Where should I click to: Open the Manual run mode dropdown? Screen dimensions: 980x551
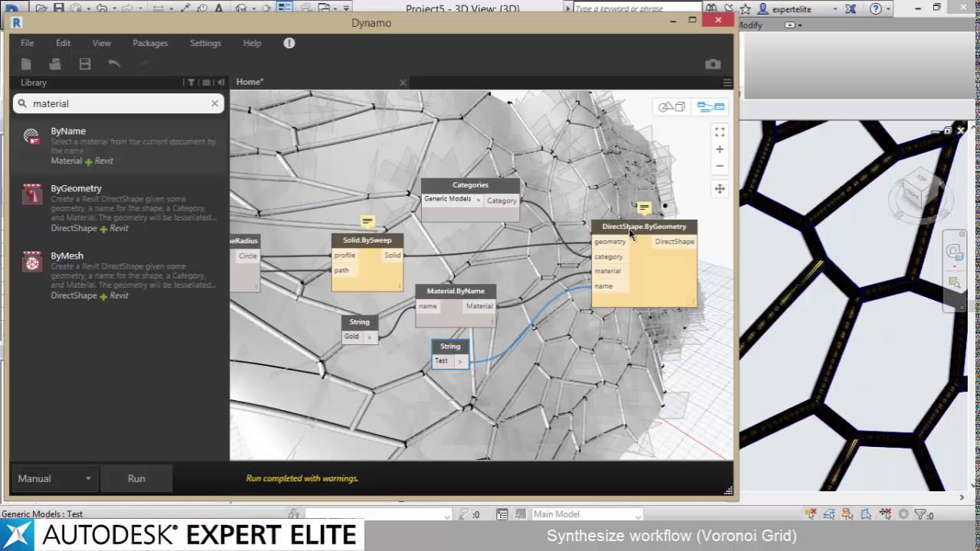click(54, 478)
